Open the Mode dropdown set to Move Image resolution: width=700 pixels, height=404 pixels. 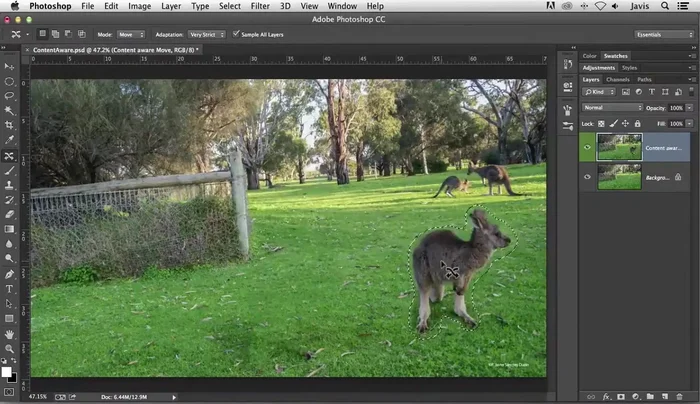pos(131,33)
